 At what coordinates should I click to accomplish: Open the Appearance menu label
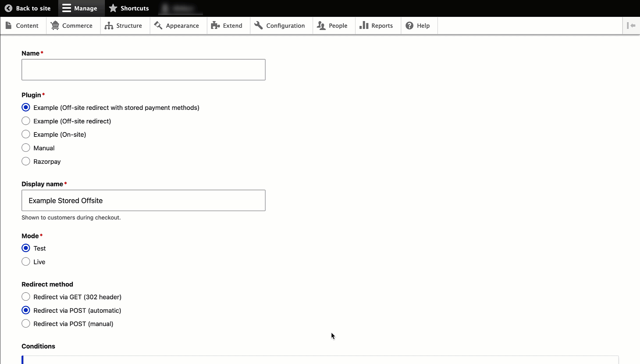click(182, 26)
